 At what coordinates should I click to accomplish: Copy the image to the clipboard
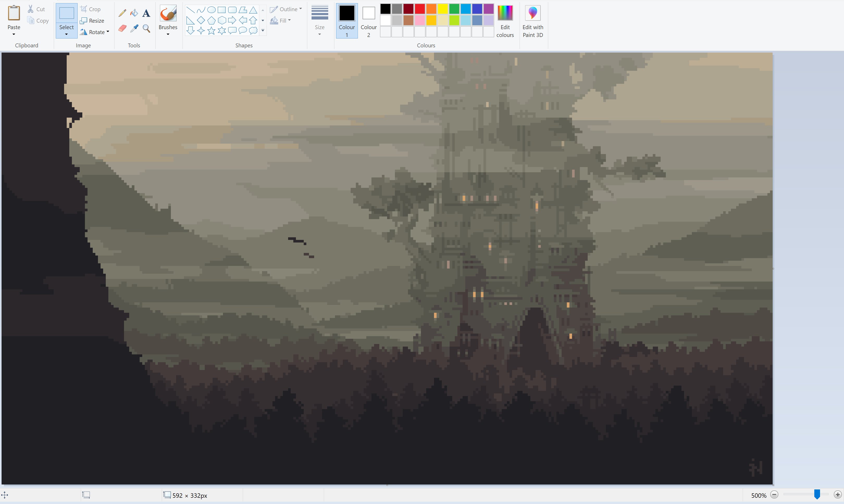point(38,20)
